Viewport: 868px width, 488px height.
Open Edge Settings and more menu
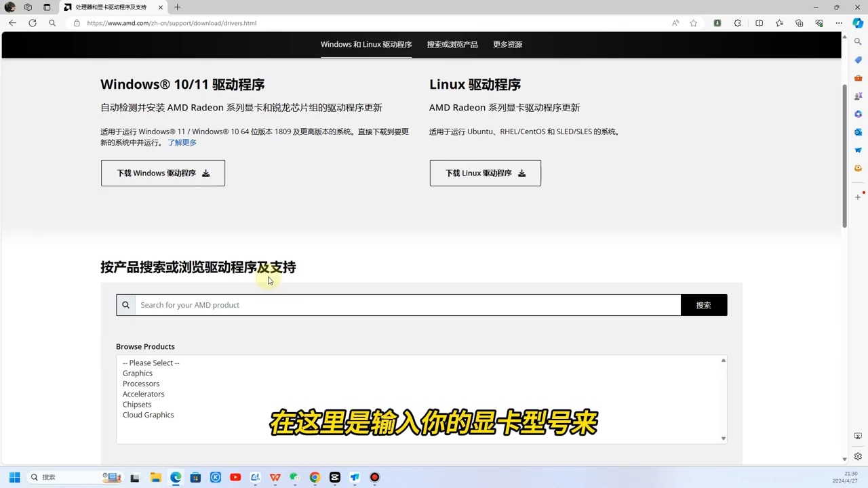click(x=839, y=23)
